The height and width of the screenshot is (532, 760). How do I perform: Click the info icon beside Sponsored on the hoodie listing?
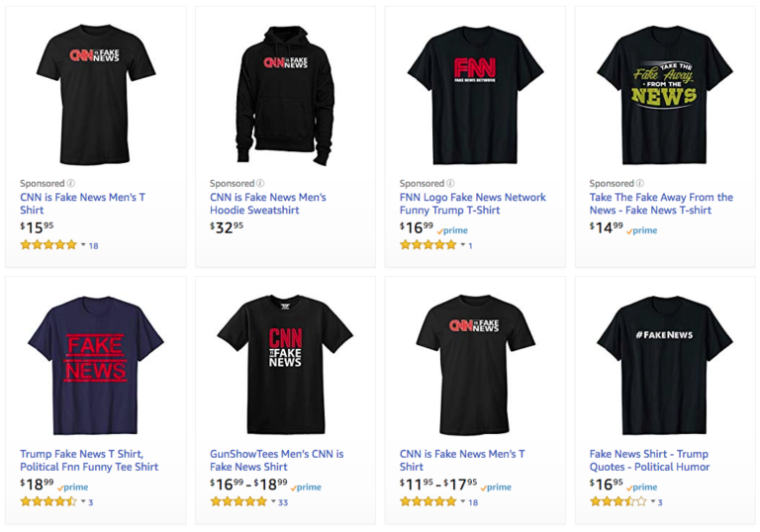tap(261, 183)
